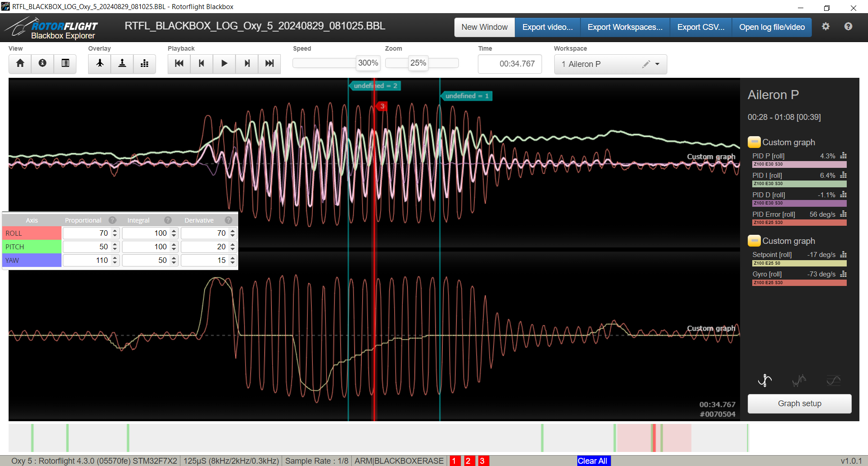This screenshot has height=466, width=868.
Task: Collapse the first Custom graph group
Action: coord(754,142)
